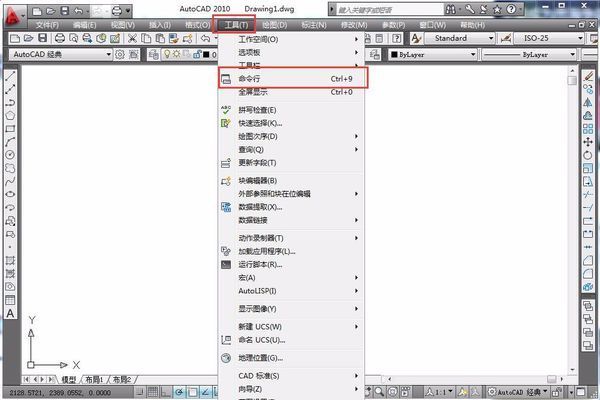The height and width of the screenshot is (400, 600).
Task: Click the binoculars search icon
Action: tap(450, 9)
